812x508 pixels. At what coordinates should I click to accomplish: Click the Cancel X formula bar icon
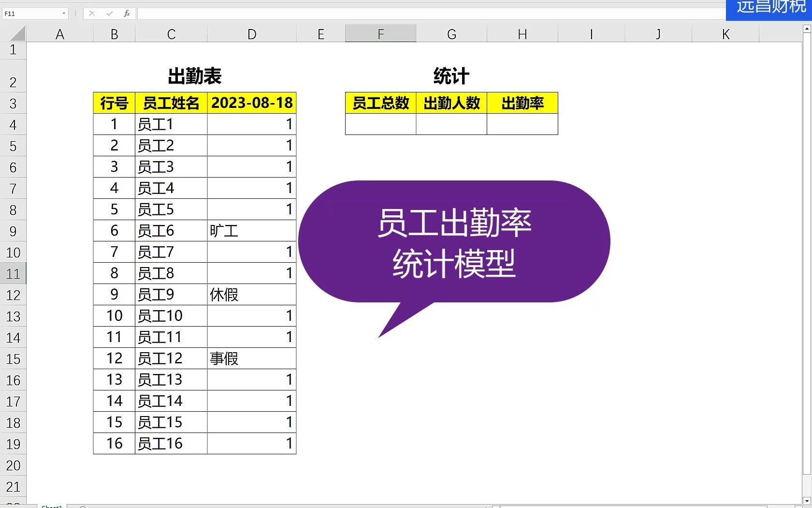(x=92, y=14)
